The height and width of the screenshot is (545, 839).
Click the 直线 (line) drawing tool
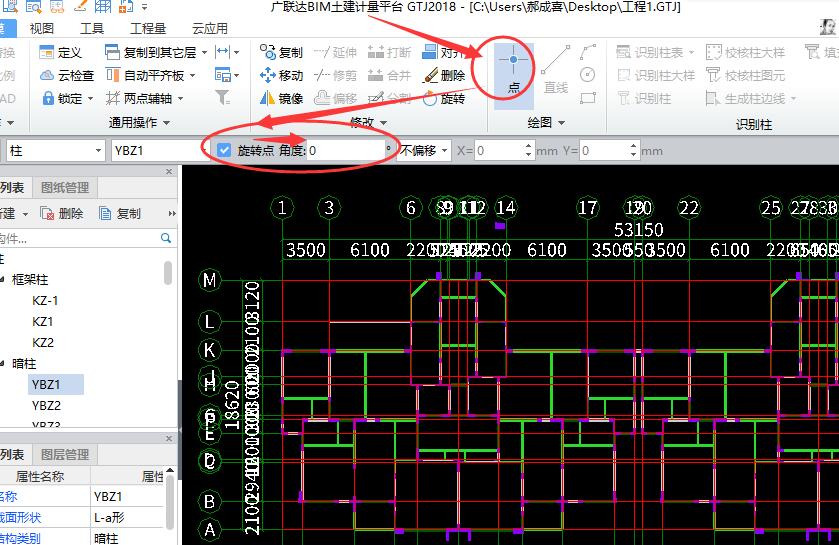(555, 70)
